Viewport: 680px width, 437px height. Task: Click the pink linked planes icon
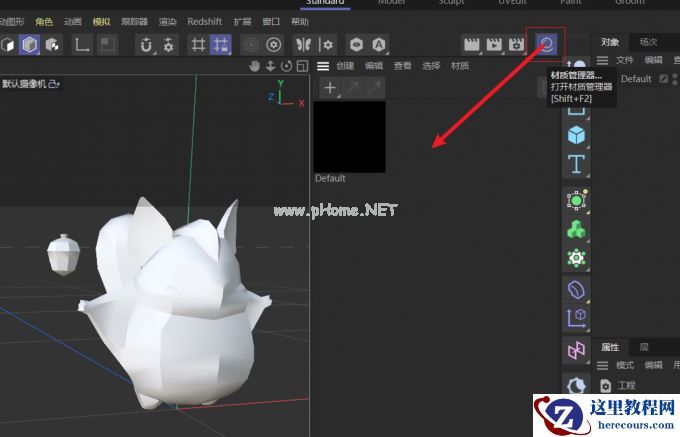coord(576,350)
